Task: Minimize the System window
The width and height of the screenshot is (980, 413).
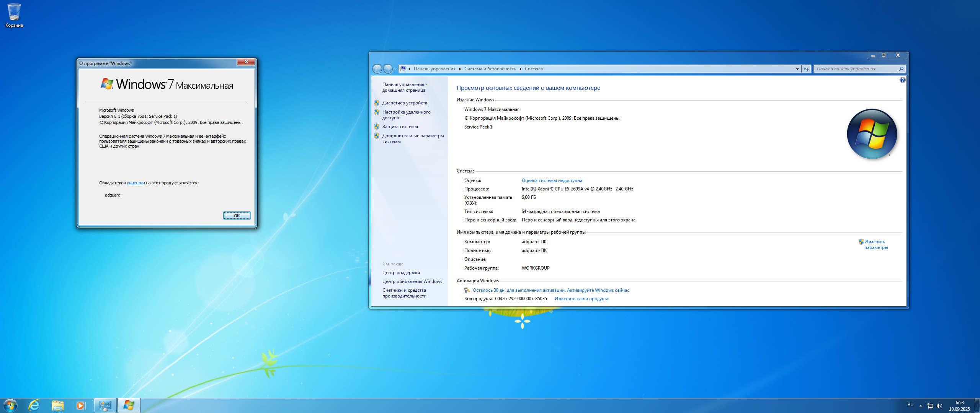Action: click(x=873, y=55)
